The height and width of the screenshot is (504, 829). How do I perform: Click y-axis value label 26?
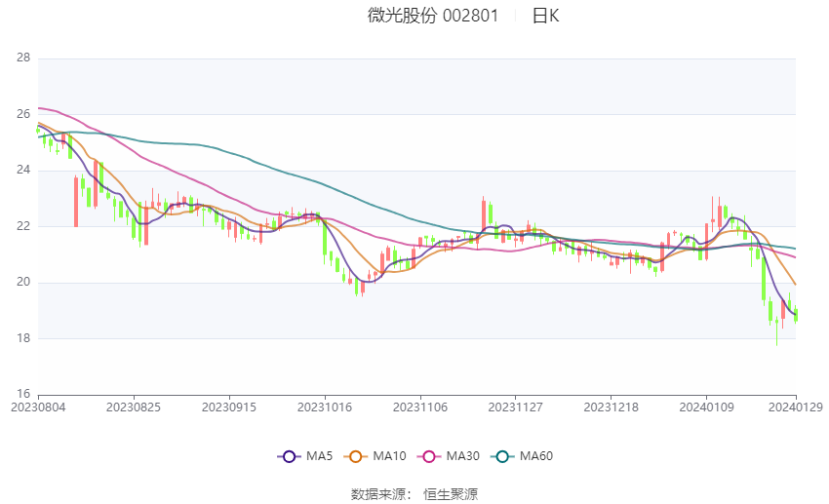point(23,114)
